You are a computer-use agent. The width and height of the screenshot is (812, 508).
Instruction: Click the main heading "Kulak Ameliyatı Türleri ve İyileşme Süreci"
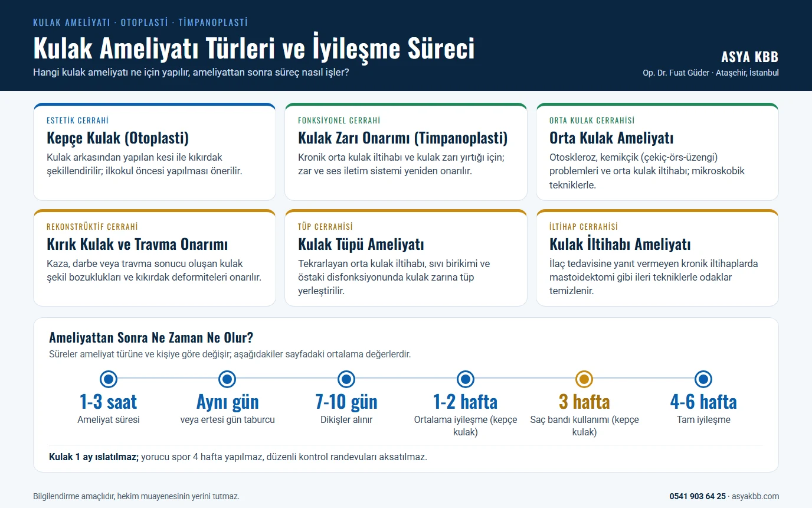pyautogui.click(x=254, y=48)
